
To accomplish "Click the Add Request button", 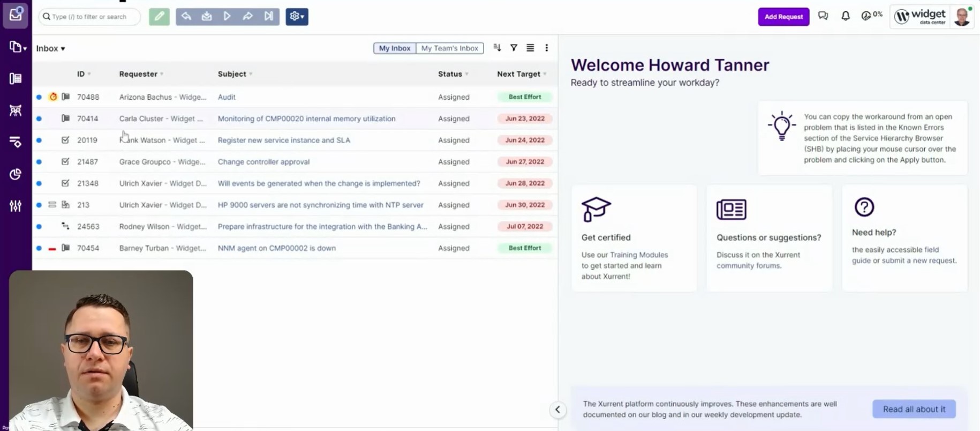I will click(x=783, y=17).
